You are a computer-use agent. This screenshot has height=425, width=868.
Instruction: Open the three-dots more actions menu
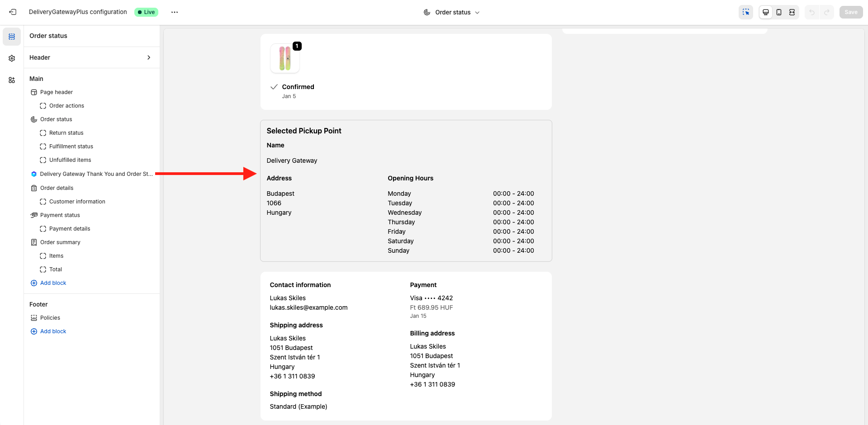click(175, 12)
